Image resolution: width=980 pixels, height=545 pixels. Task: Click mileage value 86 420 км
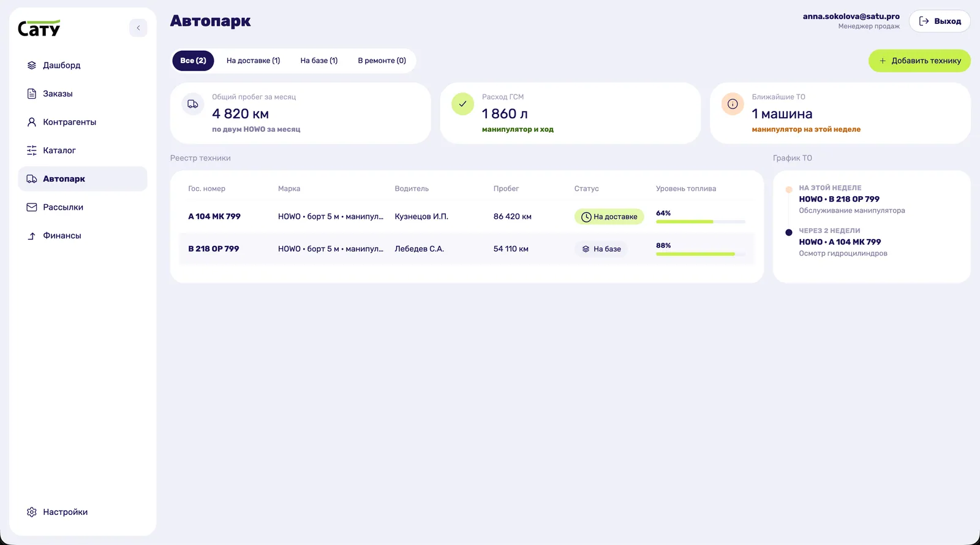[513, 216]
